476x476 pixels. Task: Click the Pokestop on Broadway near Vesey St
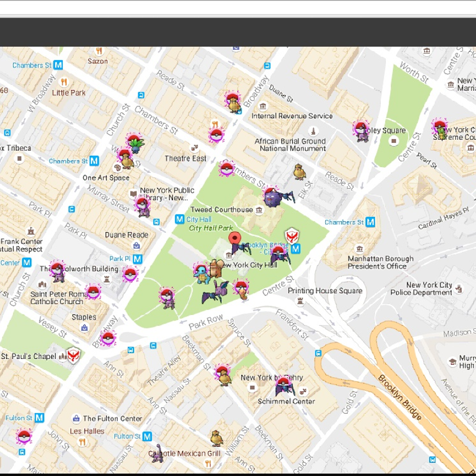point(108,338)
